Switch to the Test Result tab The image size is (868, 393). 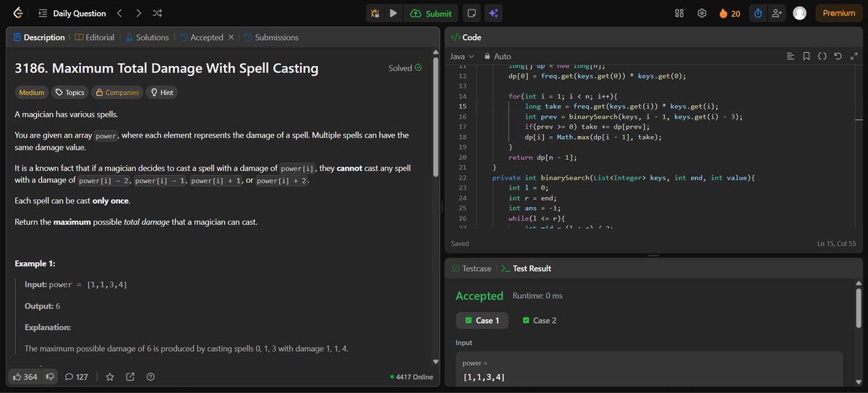(x=527, y=269)
